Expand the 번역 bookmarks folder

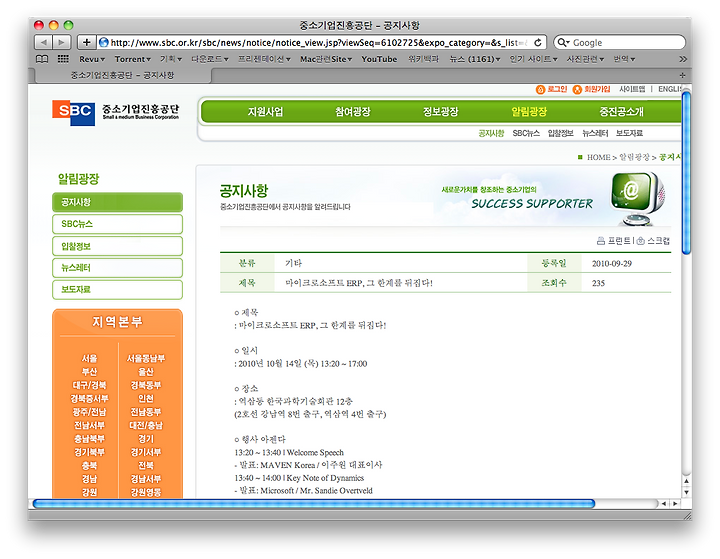point(624,59)
